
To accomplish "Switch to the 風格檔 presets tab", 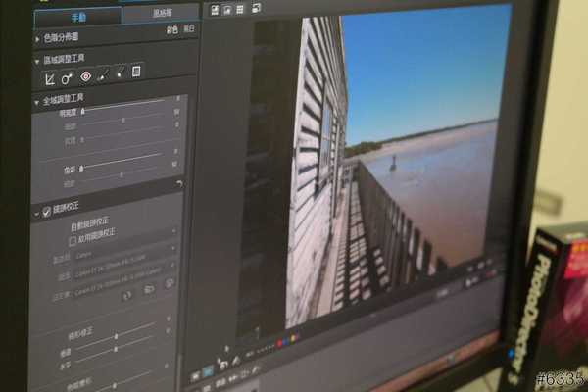I will [x=160, y=13].
